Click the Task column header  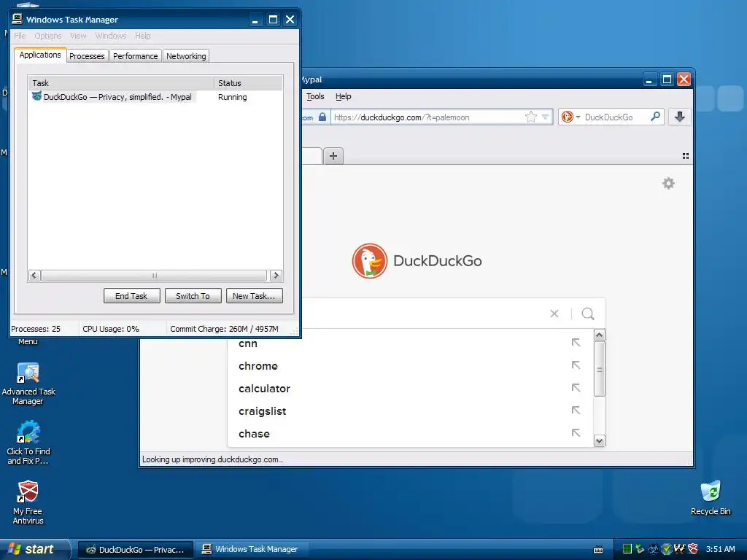tap(121, 83)
